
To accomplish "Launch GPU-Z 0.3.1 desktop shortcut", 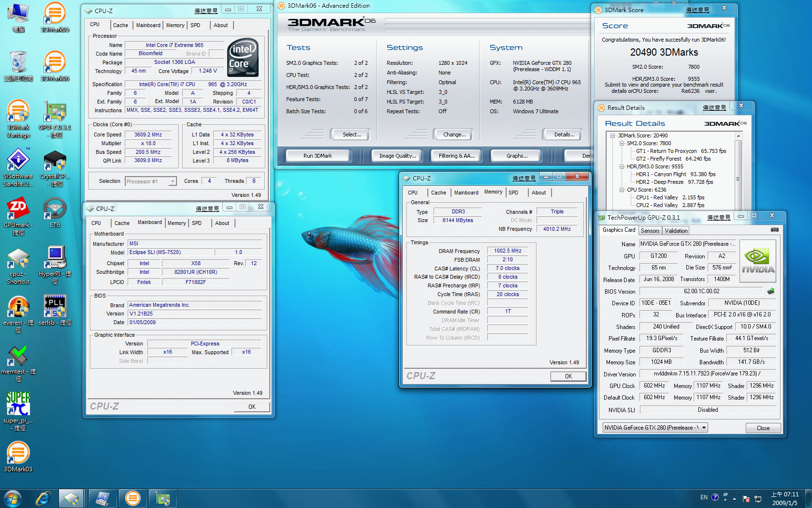I will point(55,119).
